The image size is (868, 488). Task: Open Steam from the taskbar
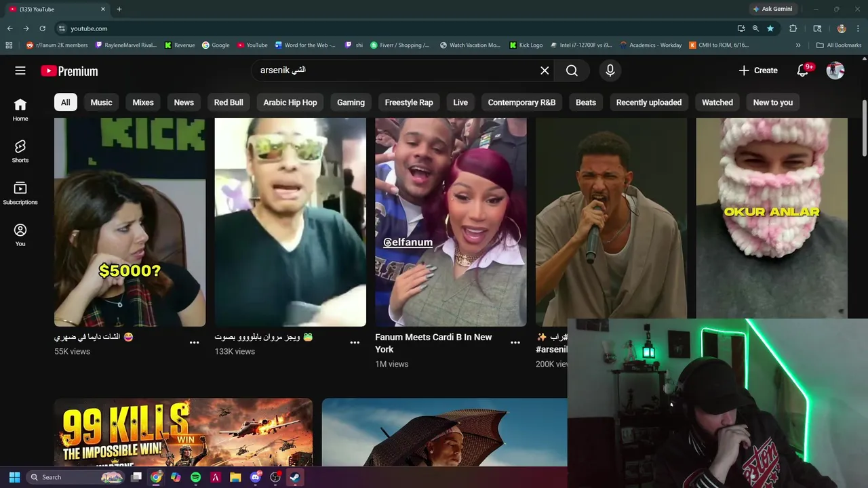[295, 477]
